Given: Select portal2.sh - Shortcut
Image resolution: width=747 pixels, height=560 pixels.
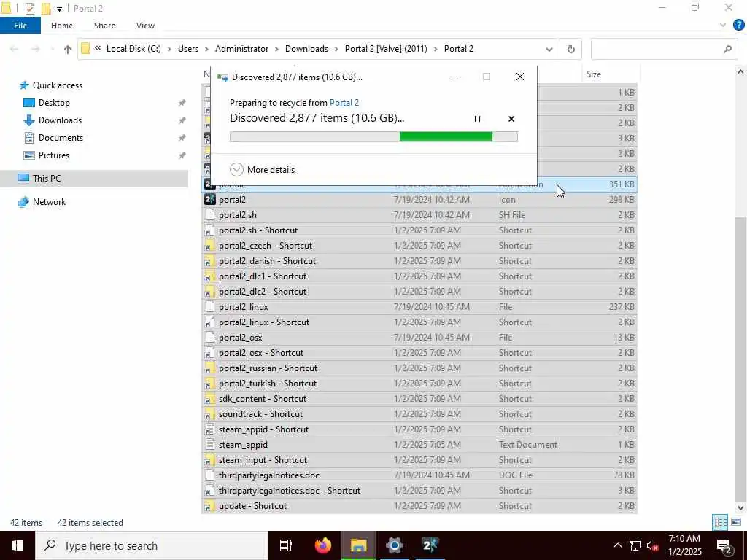Looking at the screenshot, I should pos(419,230).
